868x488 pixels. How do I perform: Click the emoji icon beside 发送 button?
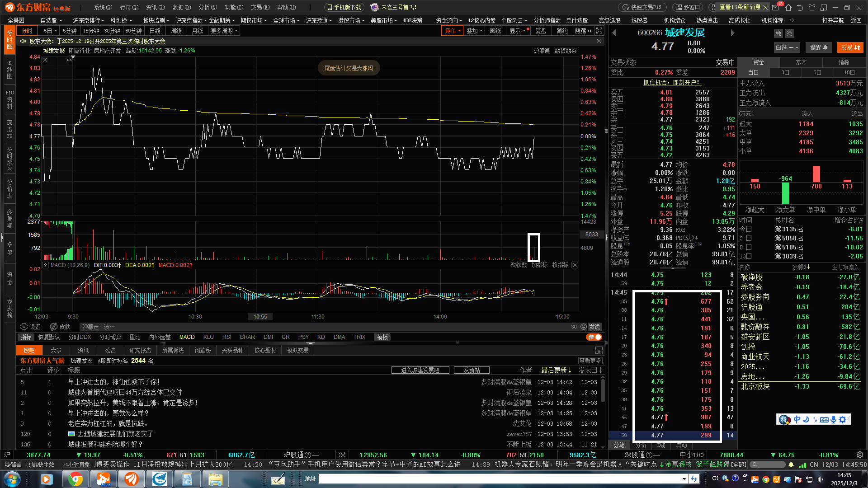click(584, 327)
